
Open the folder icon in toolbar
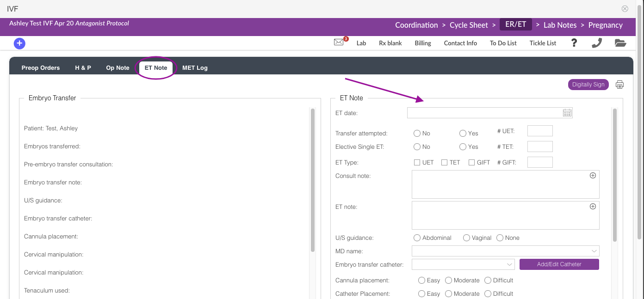[x=620, y=43]
